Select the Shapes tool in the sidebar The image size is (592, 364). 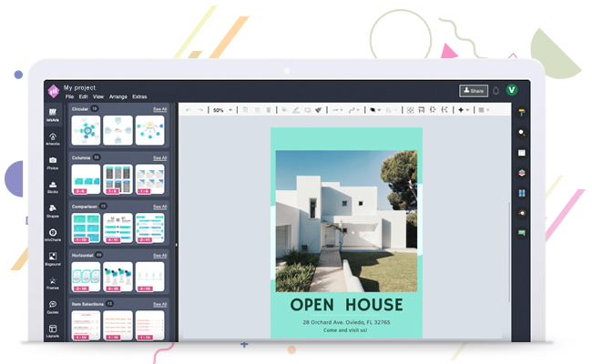[53, 209]
